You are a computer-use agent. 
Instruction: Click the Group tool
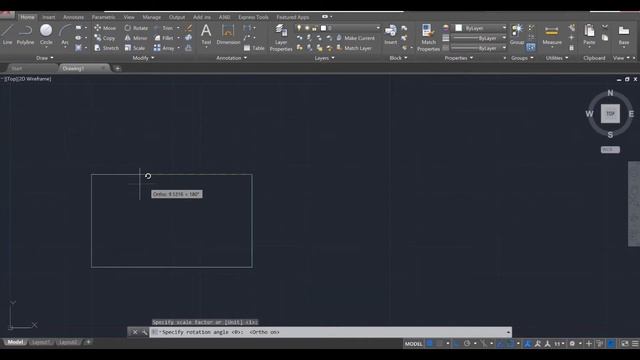[x=517, y=34]
